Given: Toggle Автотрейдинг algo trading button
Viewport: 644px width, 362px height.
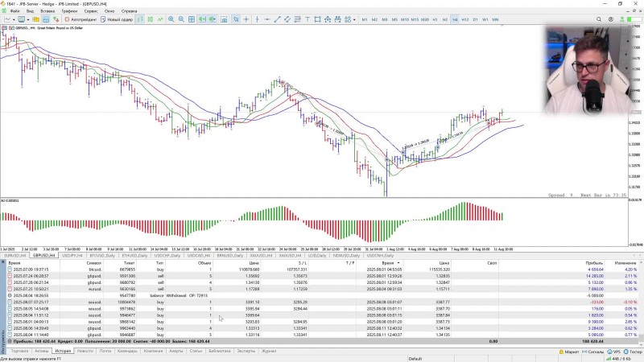Looking at the screenshot, I should [80, 19].
